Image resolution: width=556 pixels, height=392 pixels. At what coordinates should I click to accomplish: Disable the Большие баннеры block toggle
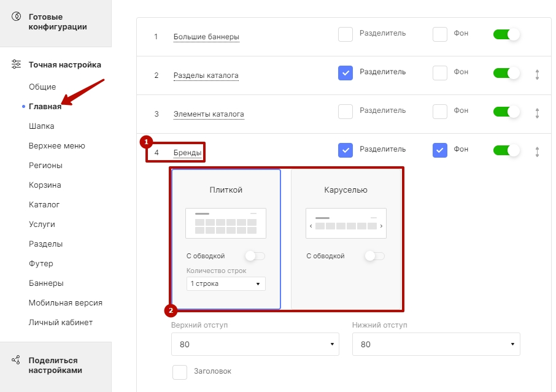pyautogui.click(x=506, y=34)
